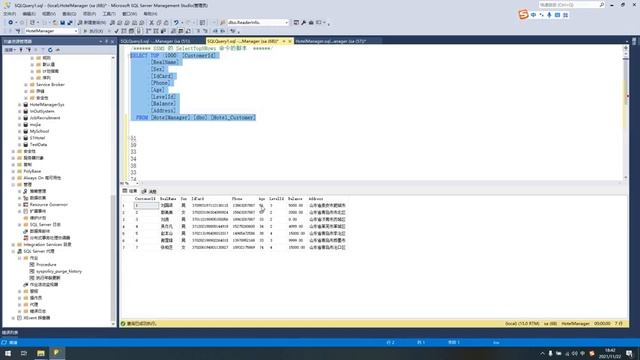Click the New Query toolbar button

(x=92, y=22)
